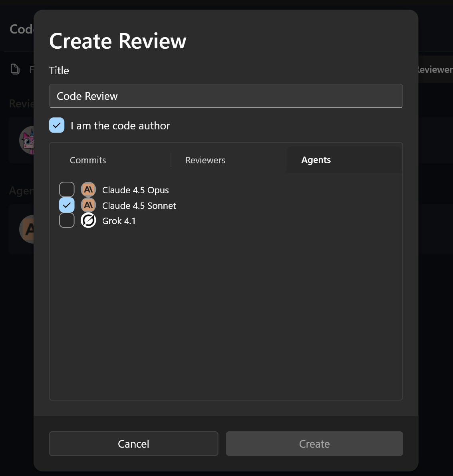The height and width of the screenshot is (476, 453).
Task: Click the Unikitty reviewer avatar in the background
Action: pos(28,141)
